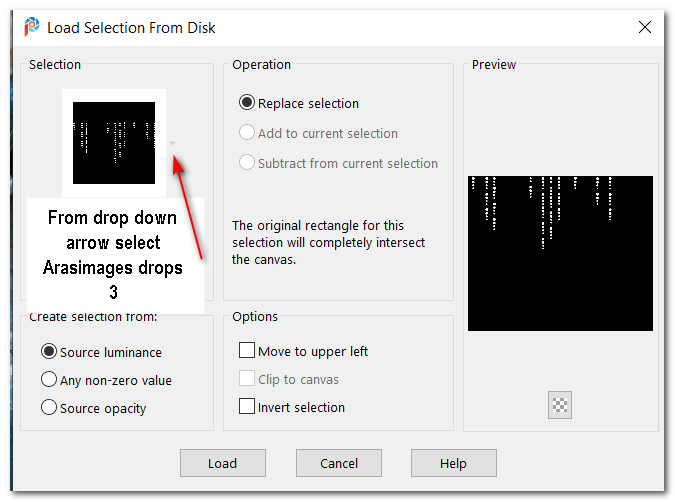
Task: Click the Cancel button
Action: pyautogui.click(x=338, y=463)
